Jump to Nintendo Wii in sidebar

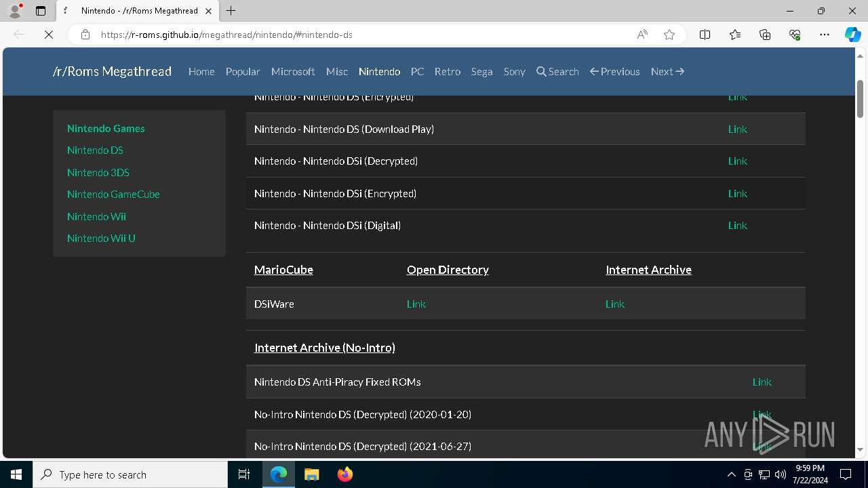pyautogui.click(x=96, y=216)
